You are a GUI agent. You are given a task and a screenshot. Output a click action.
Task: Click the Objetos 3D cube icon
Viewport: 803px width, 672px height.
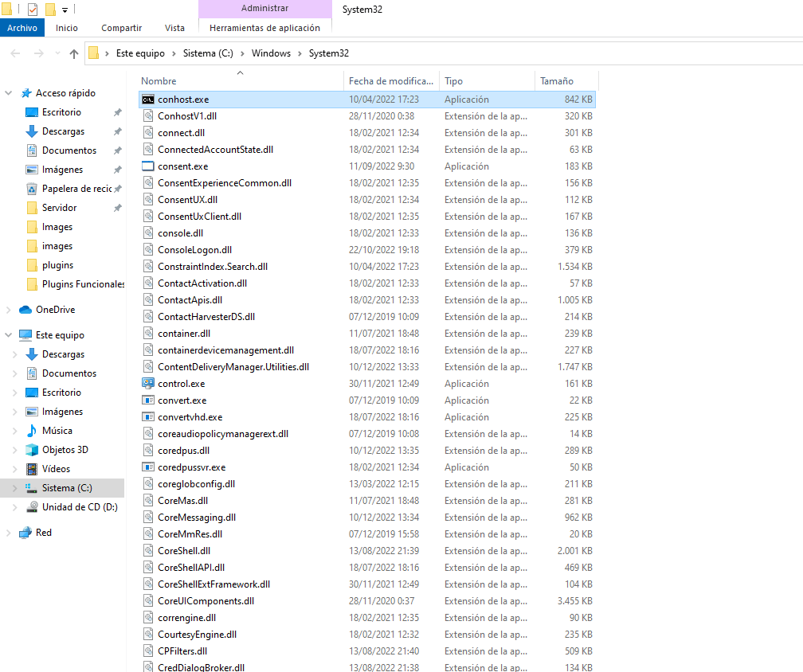[32, 450]
